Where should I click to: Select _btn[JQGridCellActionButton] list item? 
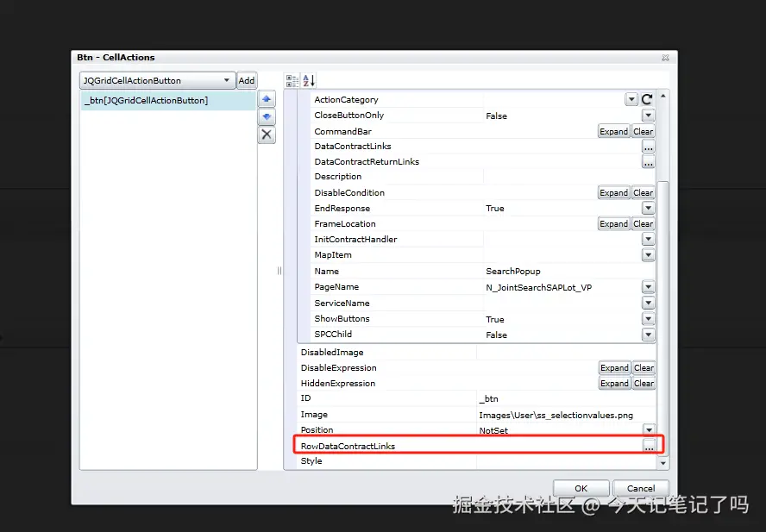point(168,101)
